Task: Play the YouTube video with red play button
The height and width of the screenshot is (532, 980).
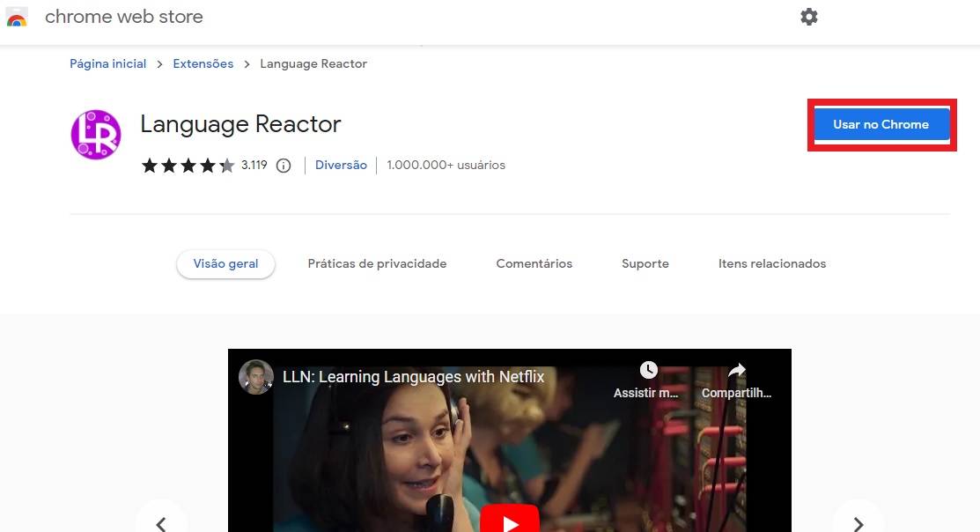Action: click(510, 520)
